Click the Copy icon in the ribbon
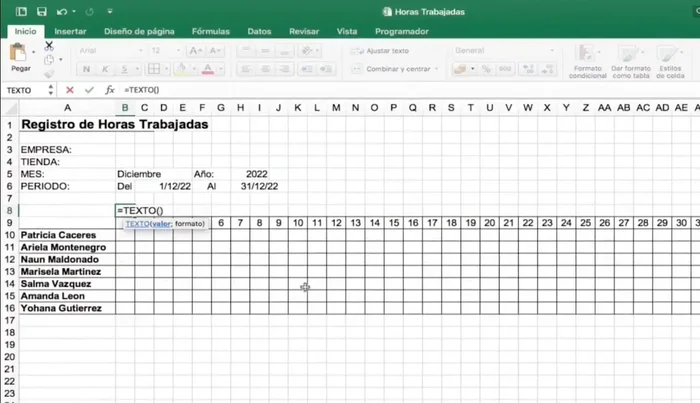Viewport: 700px width, 403px height. [49, 59]
